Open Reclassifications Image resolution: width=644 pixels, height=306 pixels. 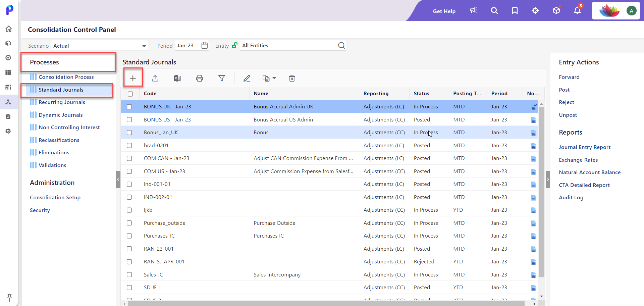pyautogui.click(x=59, y=140)
